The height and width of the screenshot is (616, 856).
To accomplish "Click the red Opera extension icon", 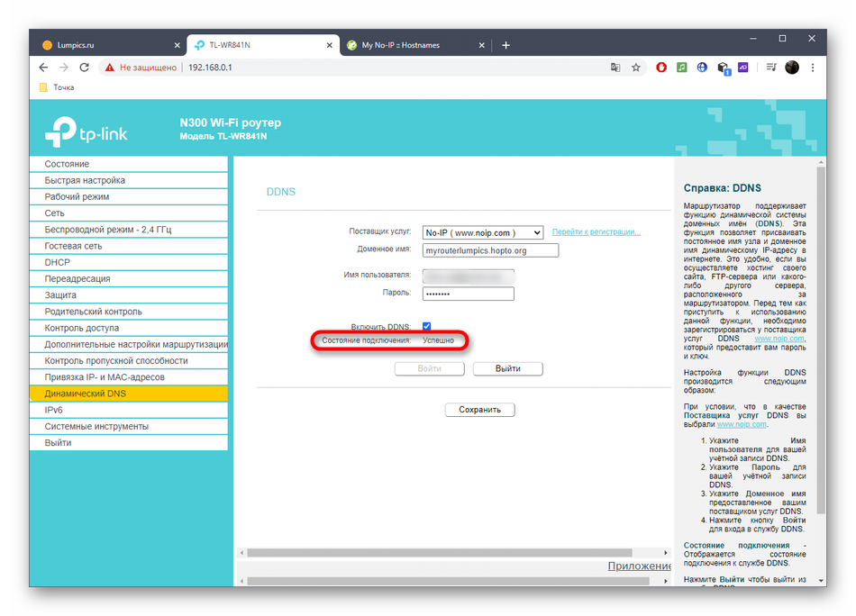I will [661, 68].
